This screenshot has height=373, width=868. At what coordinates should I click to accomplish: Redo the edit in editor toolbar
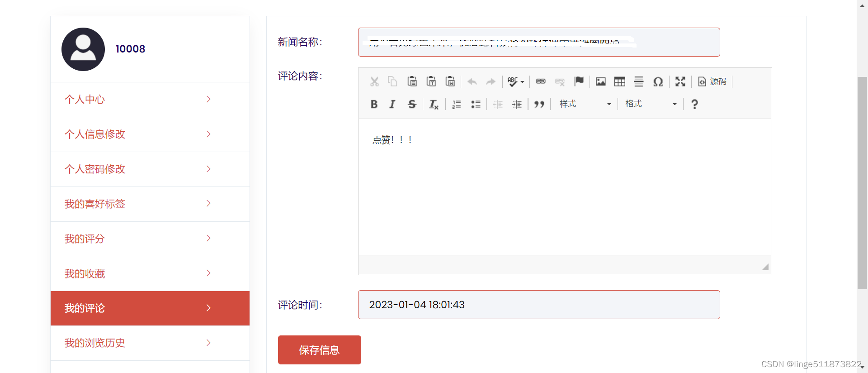tap(491, 81)
